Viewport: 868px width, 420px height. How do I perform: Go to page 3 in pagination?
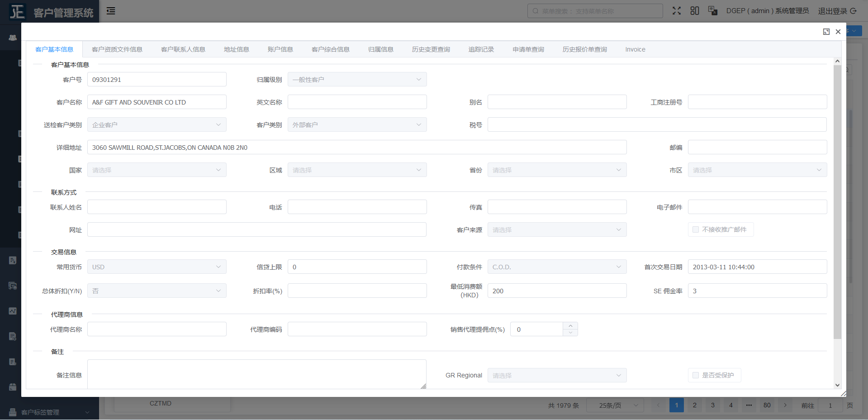click(x=713, y=405)
